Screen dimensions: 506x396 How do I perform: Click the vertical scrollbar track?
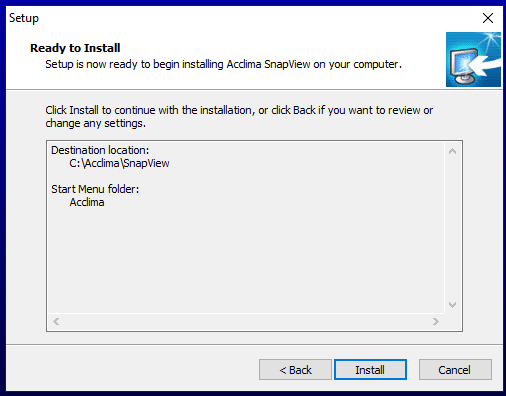pyautogui.click(x=452, y=228)
